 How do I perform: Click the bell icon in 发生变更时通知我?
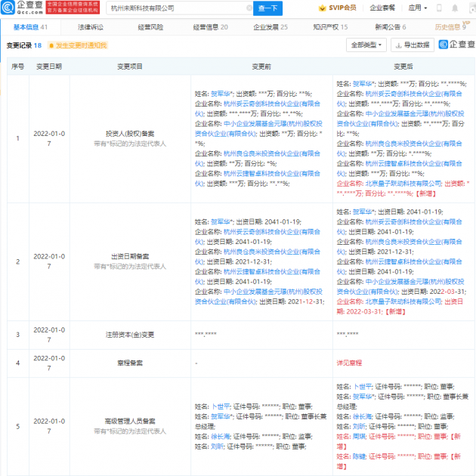click(51, 45)
